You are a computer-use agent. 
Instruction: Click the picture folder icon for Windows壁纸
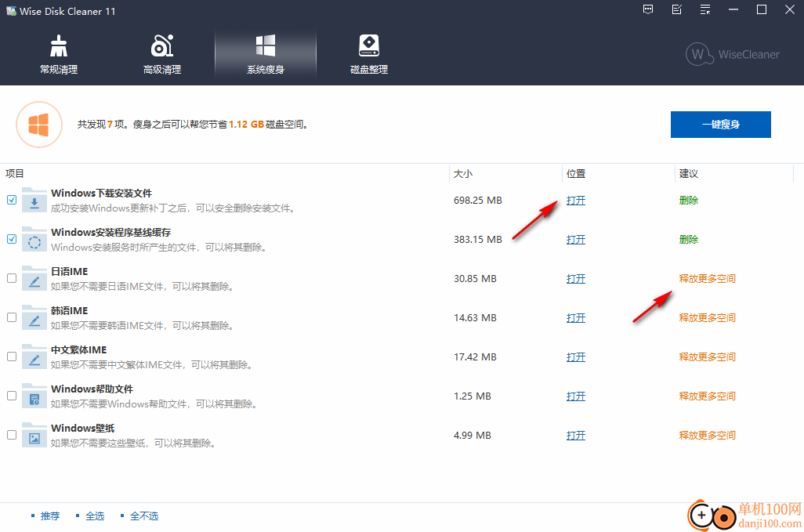pos(34,435)
